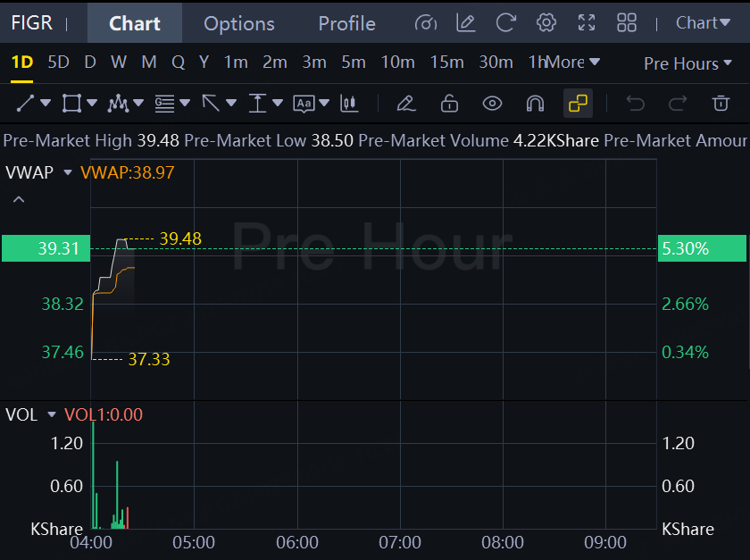
Task: Open the More intervals dropdown
Action: [x=573, y=63]
